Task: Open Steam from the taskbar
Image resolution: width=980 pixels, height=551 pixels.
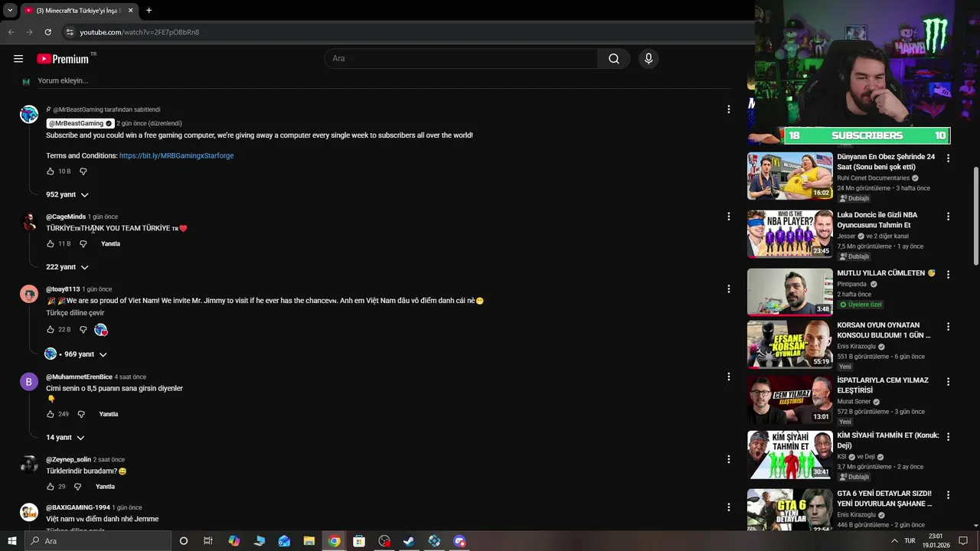Action: tap(409, 541)
